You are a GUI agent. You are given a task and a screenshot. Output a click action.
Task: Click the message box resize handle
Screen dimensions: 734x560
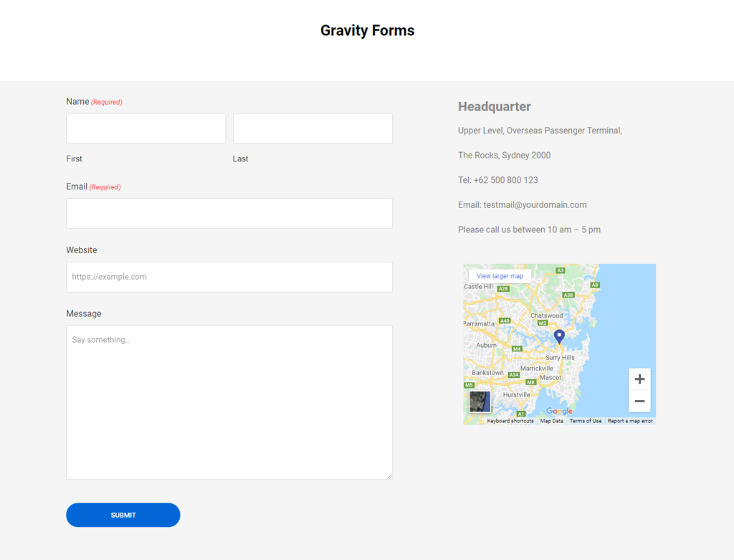coord(389,475)
